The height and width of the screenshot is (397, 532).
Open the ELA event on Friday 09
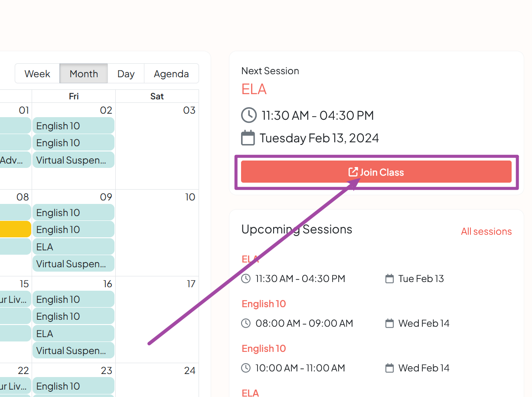(x=73, y=247)
